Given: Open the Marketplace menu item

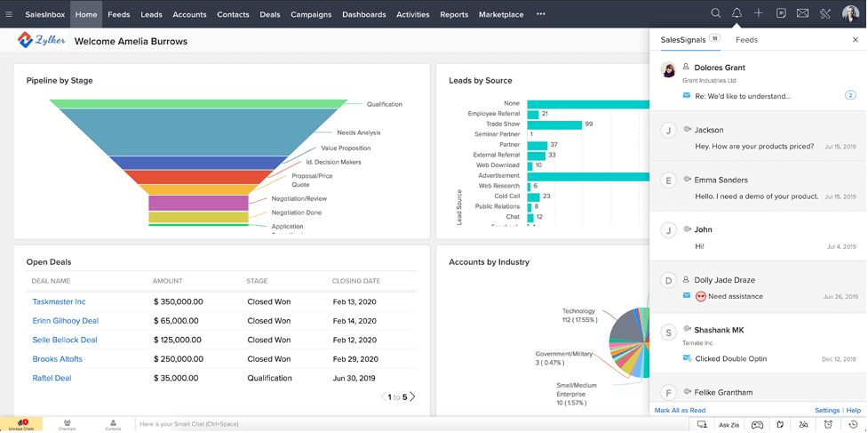Looking at the screenshot, I should coord(501,14).
